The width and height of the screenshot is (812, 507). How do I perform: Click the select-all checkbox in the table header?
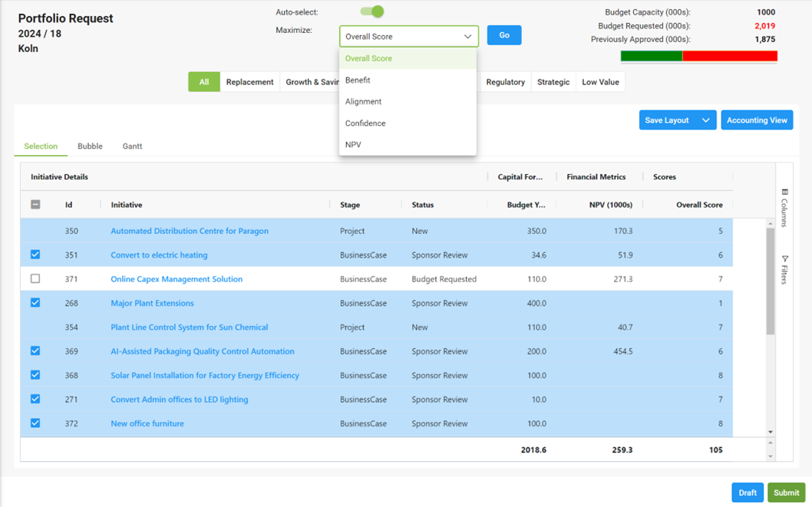click(35, 205)
